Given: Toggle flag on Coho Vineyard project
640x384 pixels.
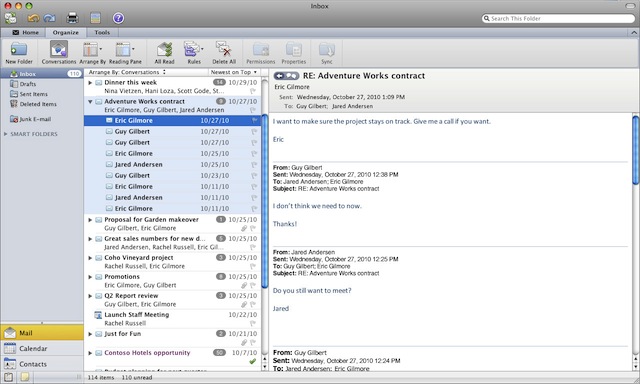Looking at the screenshot, I should 253,266.
